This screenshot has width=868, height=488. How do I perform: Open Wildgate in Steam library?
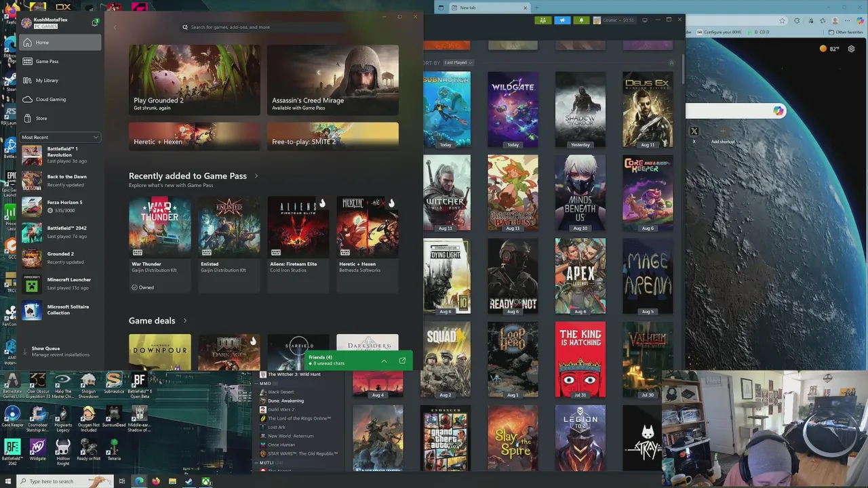pyautogui.click(x=513, y=110)
